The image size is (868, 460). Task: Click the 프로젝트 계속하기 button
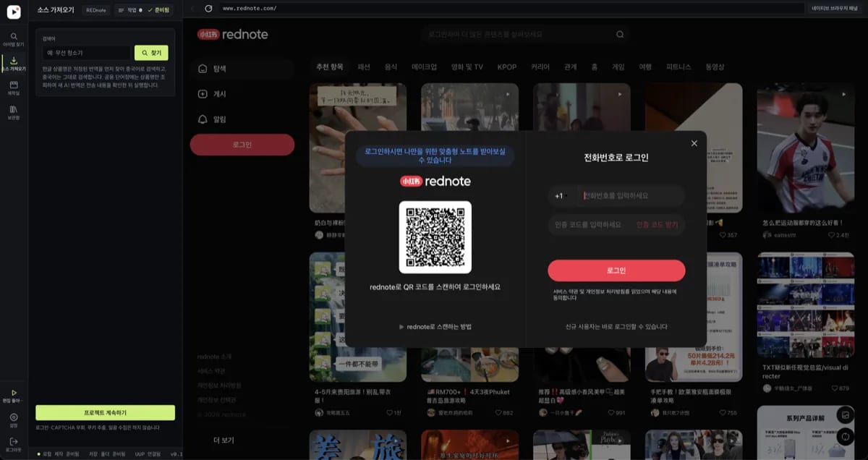[105, 412]
